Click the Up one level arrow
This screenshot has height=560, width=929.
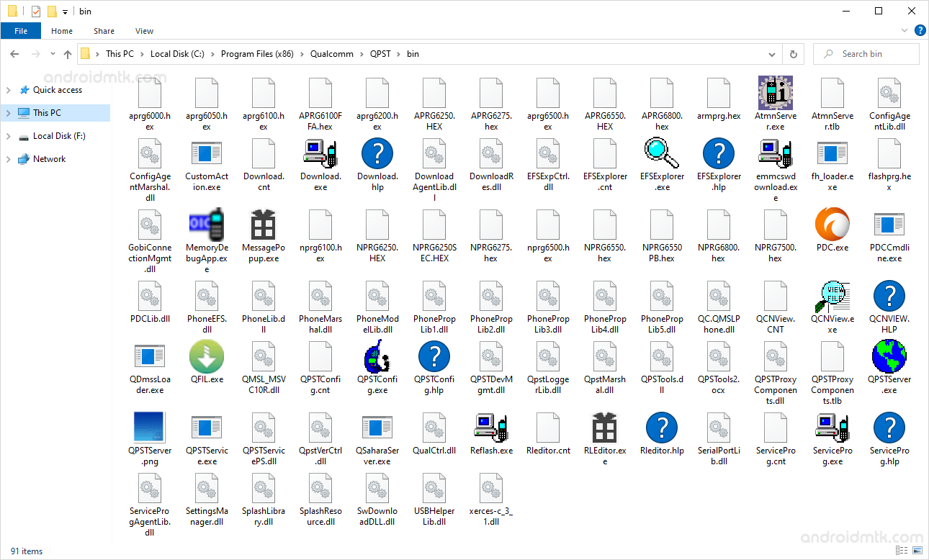(68, 54)
